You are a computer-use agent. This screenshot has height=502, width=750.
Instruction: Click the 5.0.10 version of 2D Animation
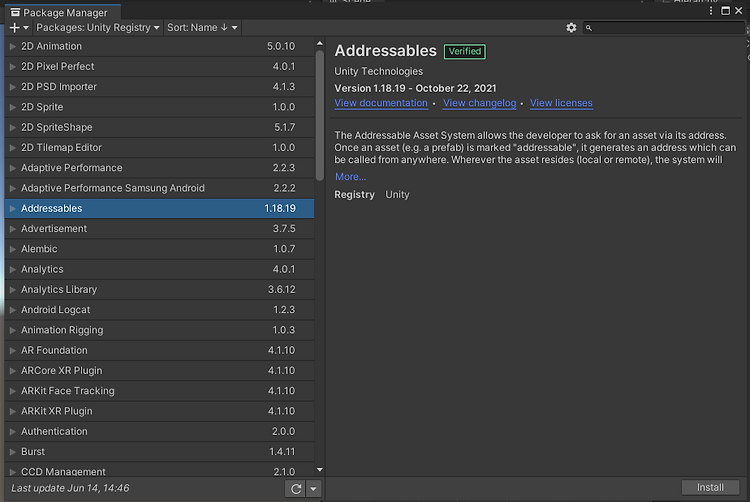tap(281, 46)
